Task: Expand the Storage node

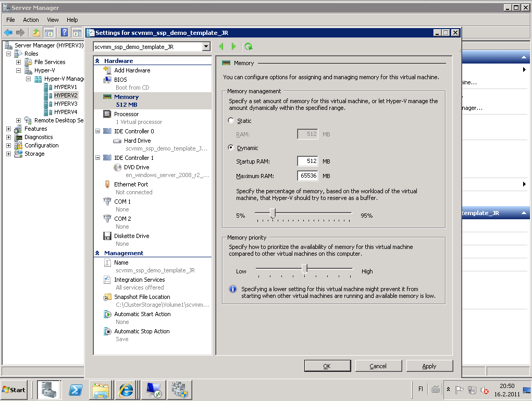Action: (9, 154)
